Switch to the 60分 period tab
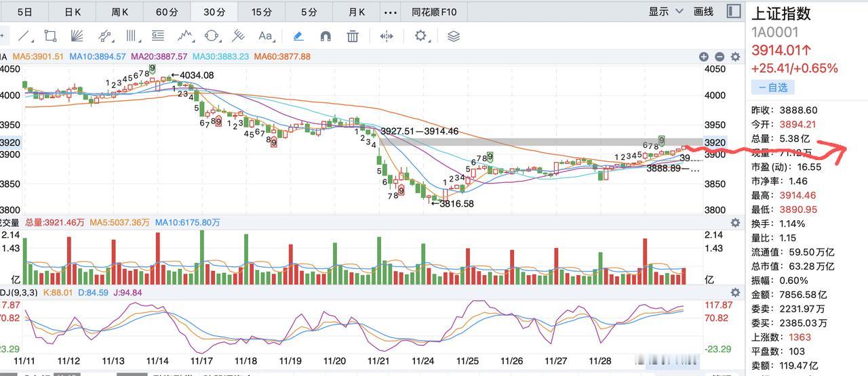This screenshot has height=376, width=868. 167,12
